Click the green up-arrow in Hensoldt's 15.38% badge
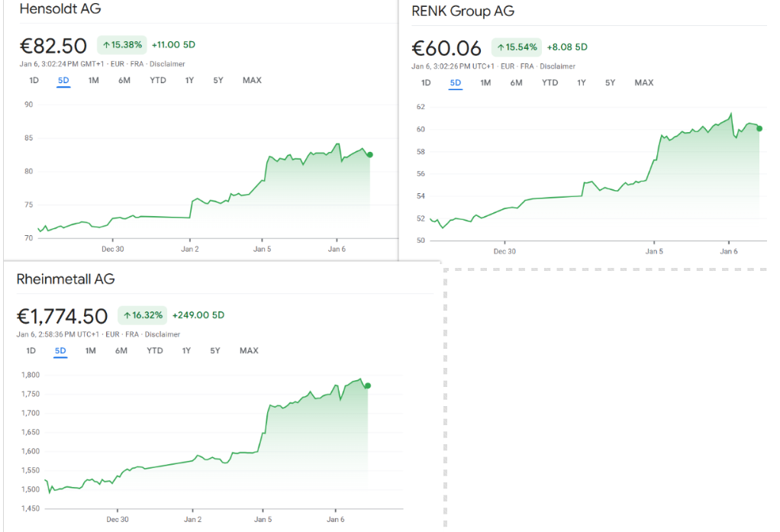 pyautogui.click(x=106, y=45)
